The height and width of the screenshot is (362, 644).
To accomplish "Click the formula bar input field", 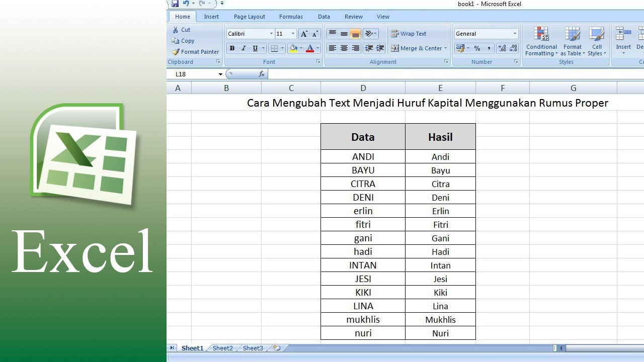I will tap(456, 74).
